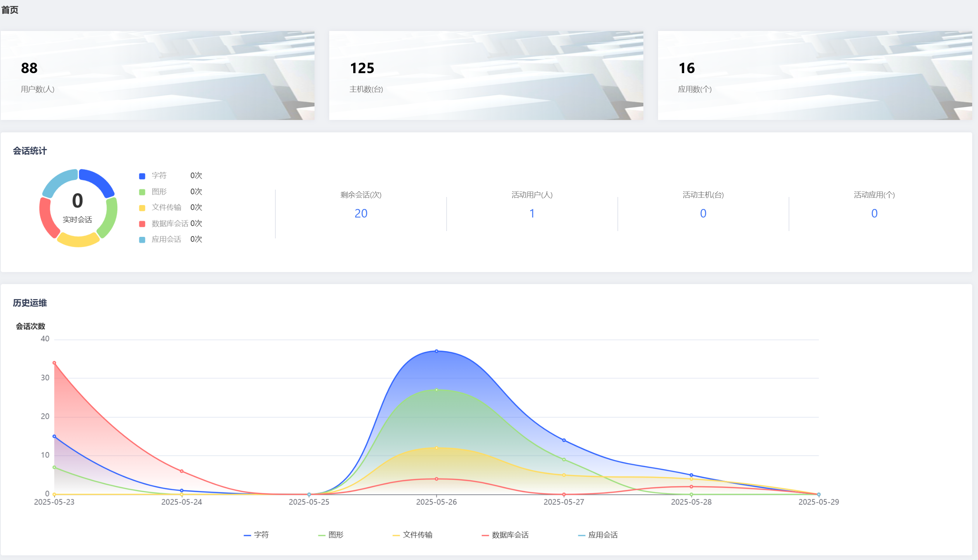This screenshot has height=560, width=978.
Task: Click the 字符 point at 15 on 2025-05-23
Action: pos(54,436)
